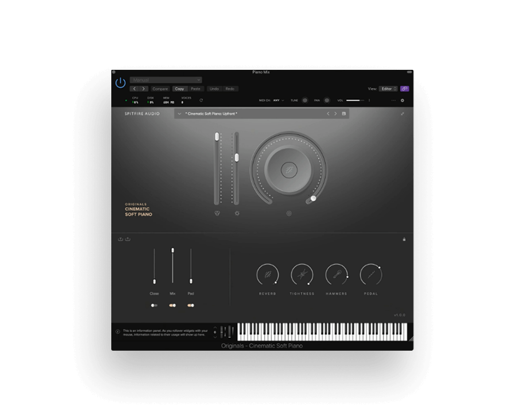Click the expression slider handle
The height and width of the screenshot is (420, 525).
[217, 136]
